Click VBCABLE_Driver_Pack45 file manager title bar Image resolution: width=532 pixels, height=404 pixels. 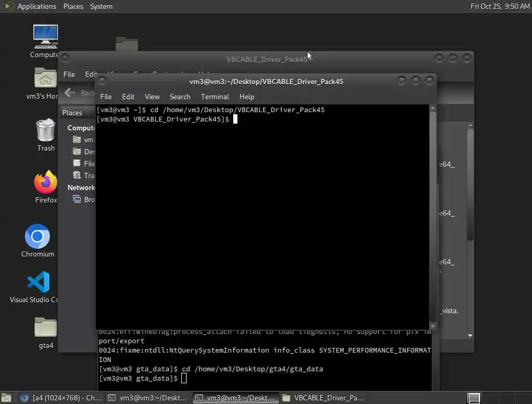[267, 59]
